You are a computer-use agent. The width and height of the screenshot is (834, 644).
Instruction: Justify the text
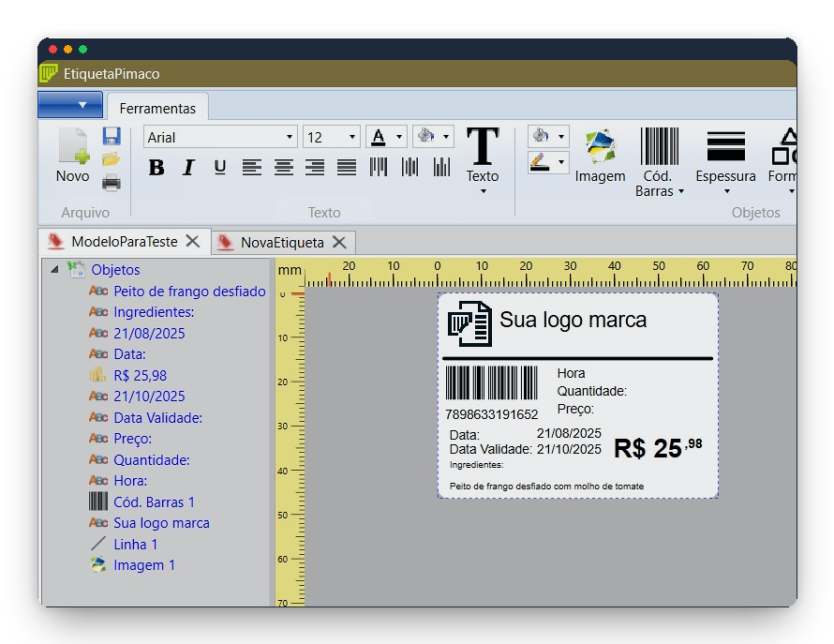point(347,168)
